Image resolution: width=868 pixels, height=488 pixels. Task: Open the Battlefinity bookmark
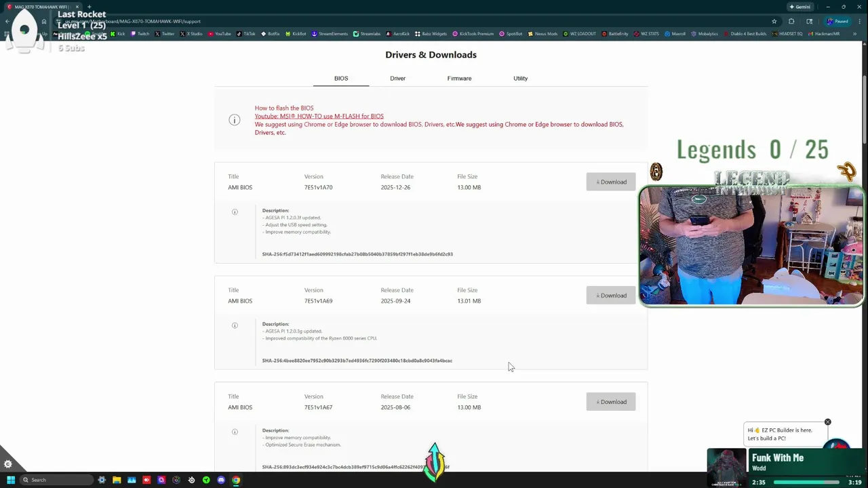614,33
